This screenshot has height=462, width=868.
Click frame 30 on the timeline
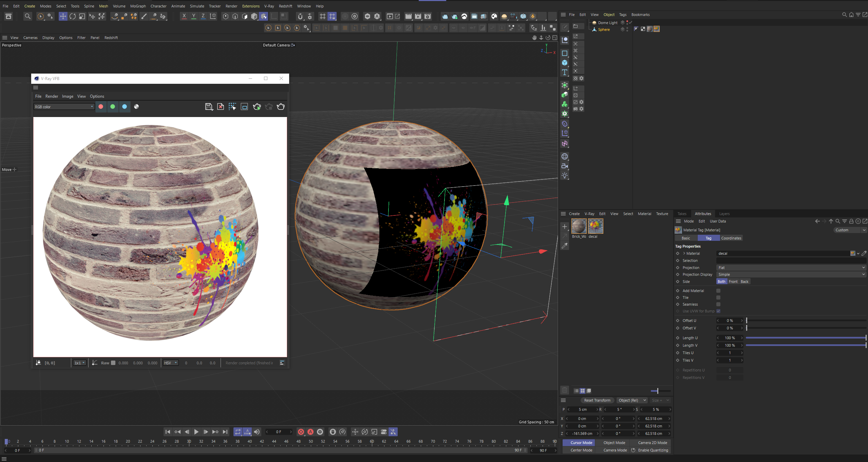[x=189, y=441]
